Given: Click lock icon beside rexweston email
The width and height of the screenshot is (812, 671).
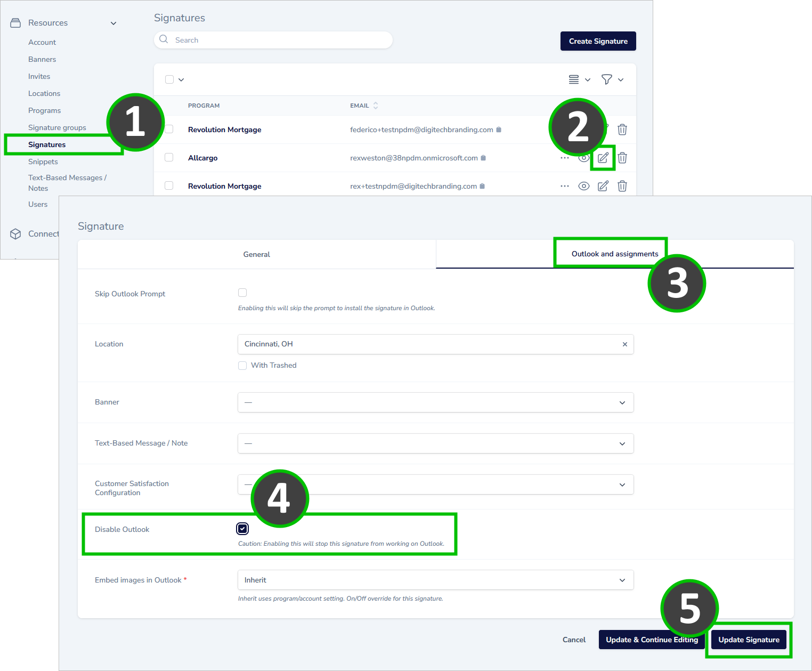Looking at the screenshot, I should point(483,158).
